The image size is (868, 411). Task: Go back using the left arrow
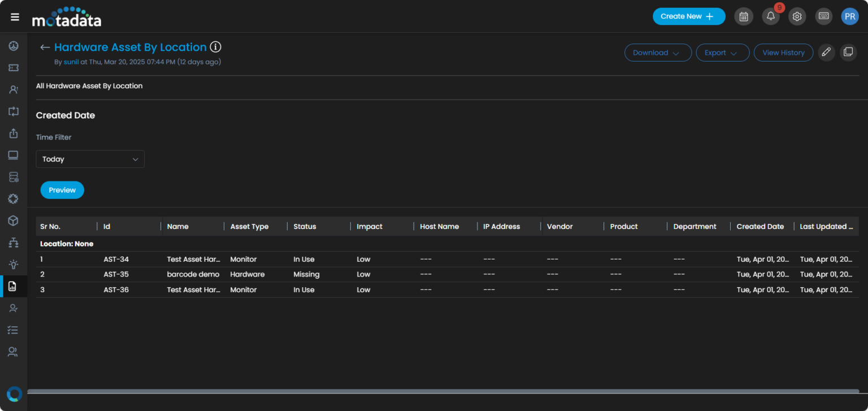coord(45,47)
